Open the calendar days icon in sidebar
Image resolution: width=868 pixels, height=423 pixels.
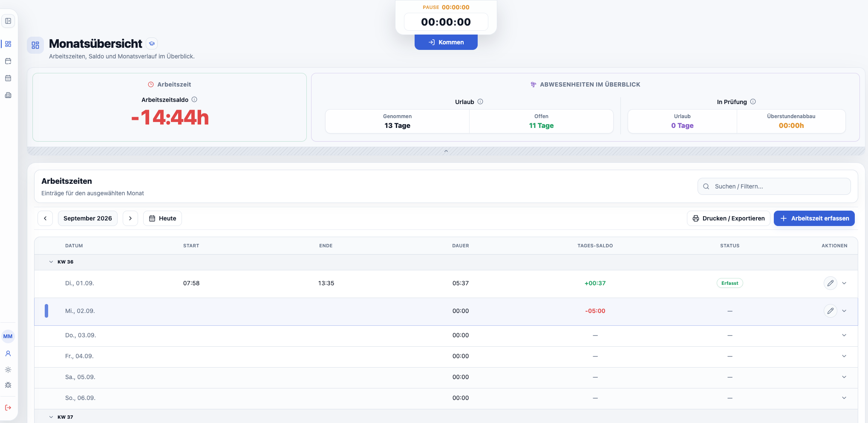[8, 78]
